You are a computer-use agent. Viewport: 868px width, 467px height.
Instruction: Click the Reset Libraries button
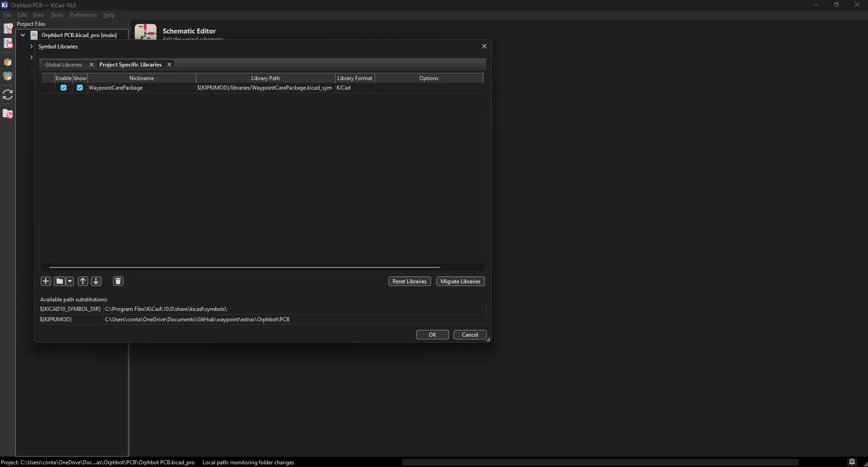409,281
